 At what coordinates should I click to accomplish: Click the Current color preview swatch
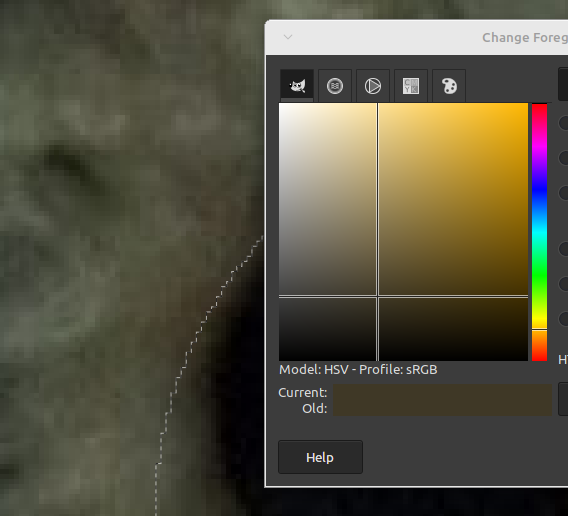442,392
